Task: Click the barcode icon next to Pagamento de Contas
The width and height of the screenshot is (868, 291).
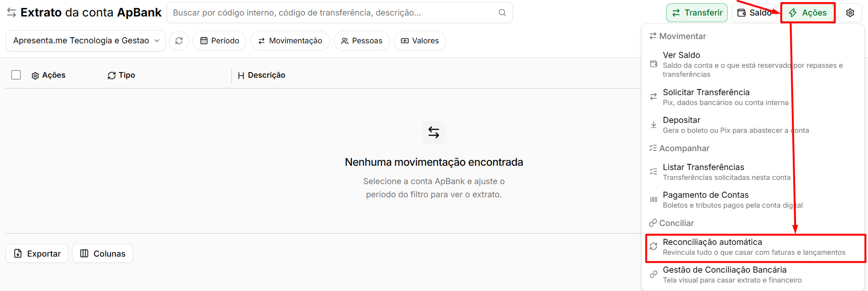Action: tap(653, 200)
